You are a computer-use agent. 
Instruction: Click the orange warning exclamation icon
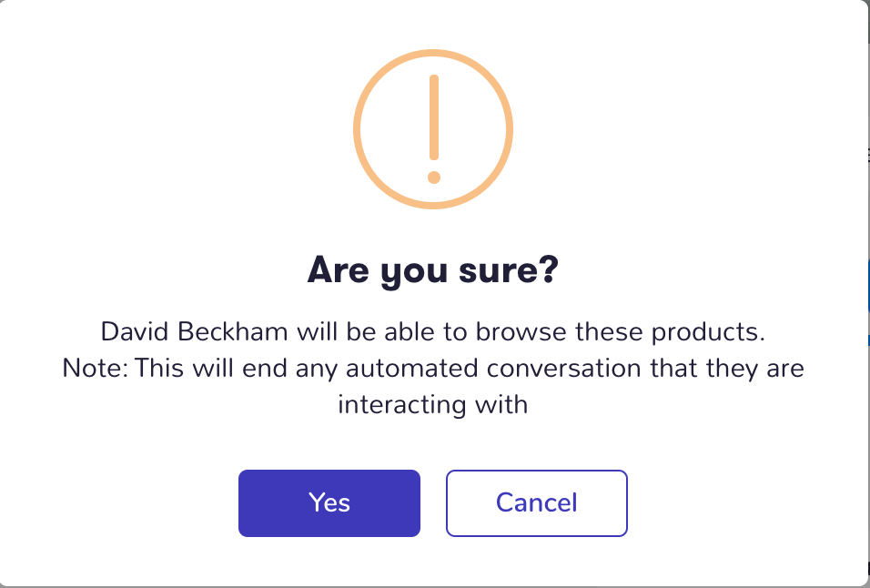[433, 129]
